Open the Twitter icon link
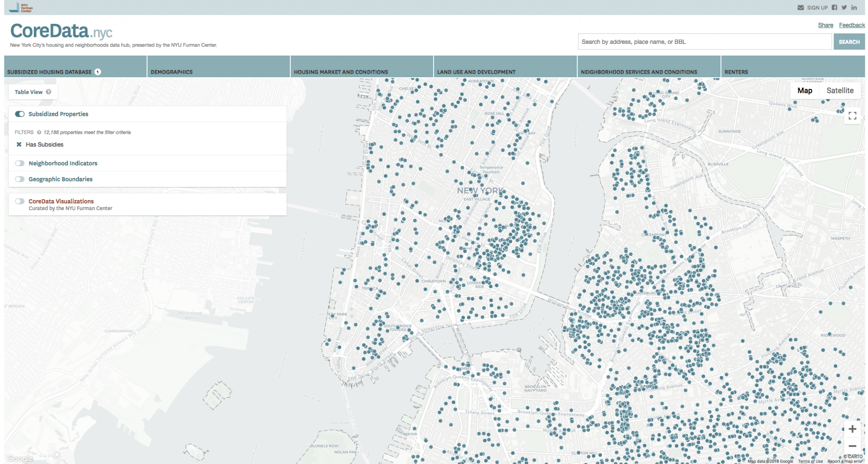 pyautogui.click(x=844, y=7)
